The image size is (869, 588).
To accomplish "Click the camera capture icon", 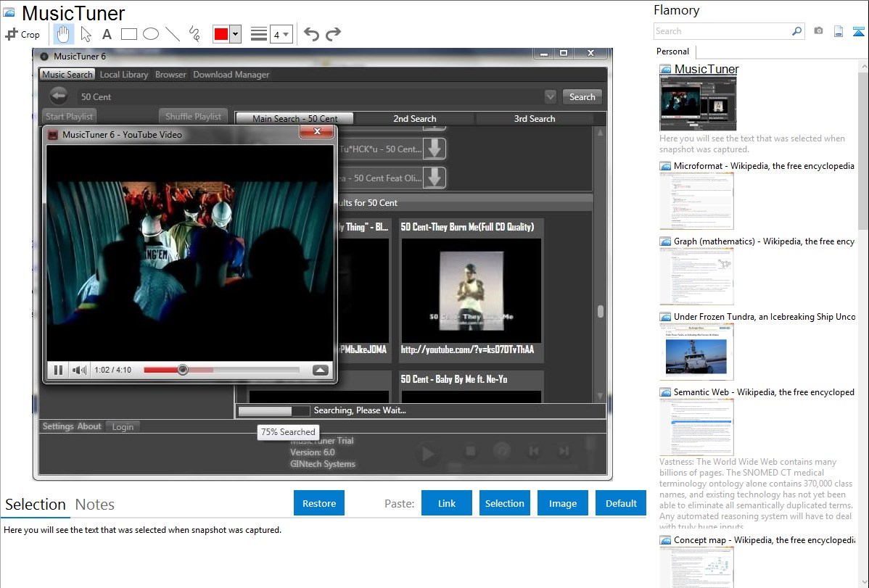I will coord(818,31).
